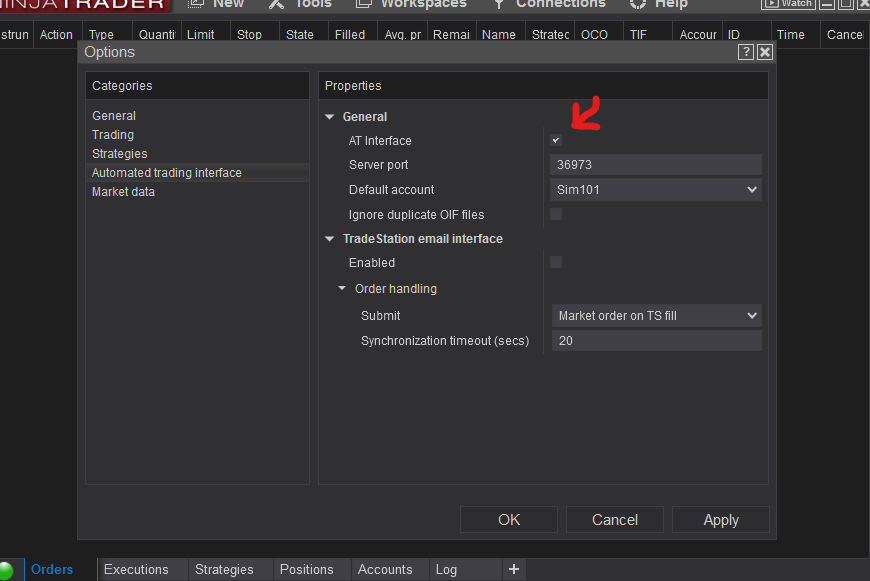The image size is (870, 581).
Task: Enable Ignore duplicate OIF files checkbox
Action: point(556,214)
